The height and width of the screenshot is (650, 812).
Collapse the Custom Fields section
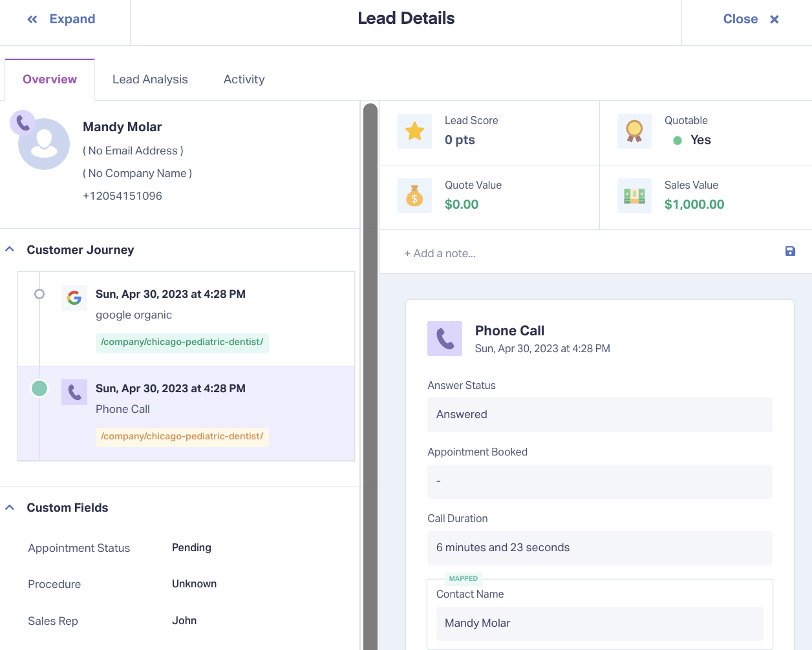click(x=10, y=507)
